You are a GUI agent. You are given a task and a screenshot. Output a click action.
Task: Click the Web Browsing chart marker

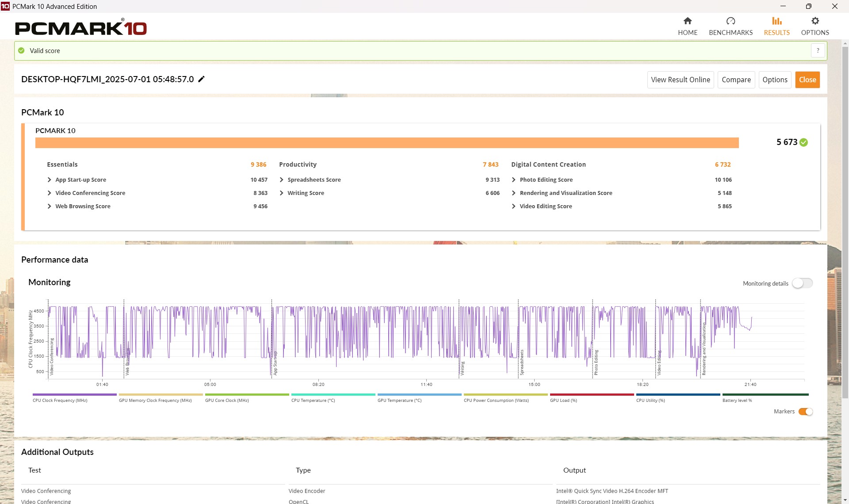pyautogui.click(x=127, y=362)
